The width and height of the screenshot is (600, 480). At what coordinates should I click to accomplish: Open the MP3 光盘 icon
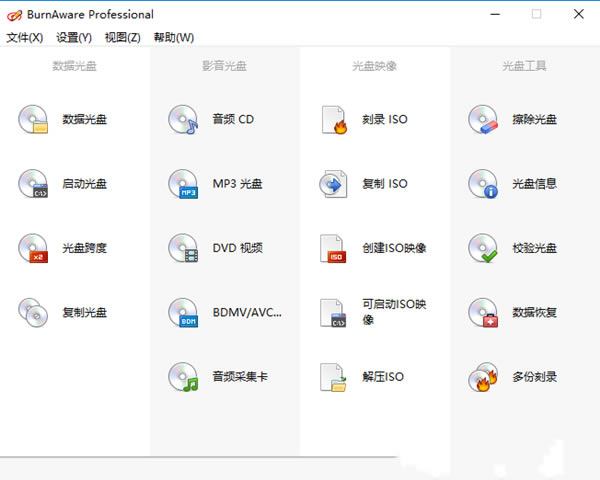(x=183, y=184)
